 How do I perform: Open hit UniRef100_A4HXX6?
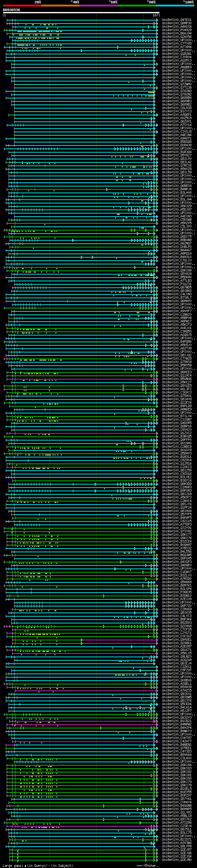tap(176, 26)
